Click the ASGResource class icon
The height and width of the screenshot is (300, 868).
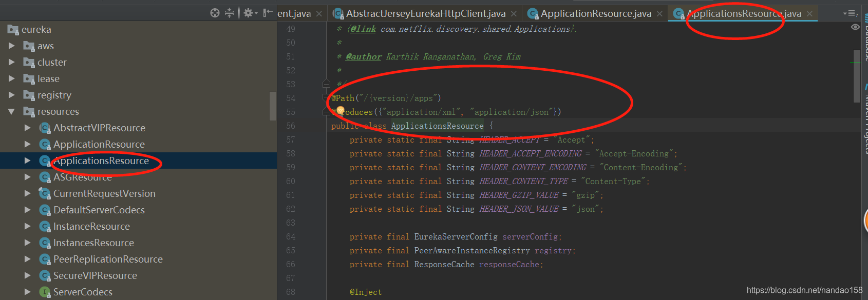(45, 177)
